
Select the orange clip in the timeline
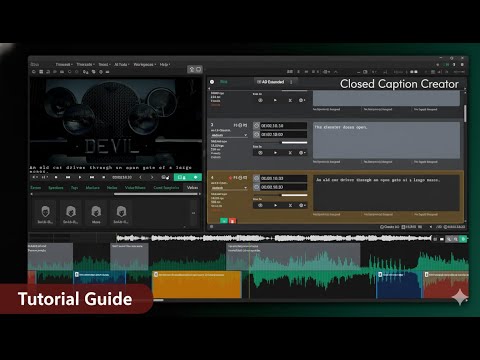click(x=197, y=284)
